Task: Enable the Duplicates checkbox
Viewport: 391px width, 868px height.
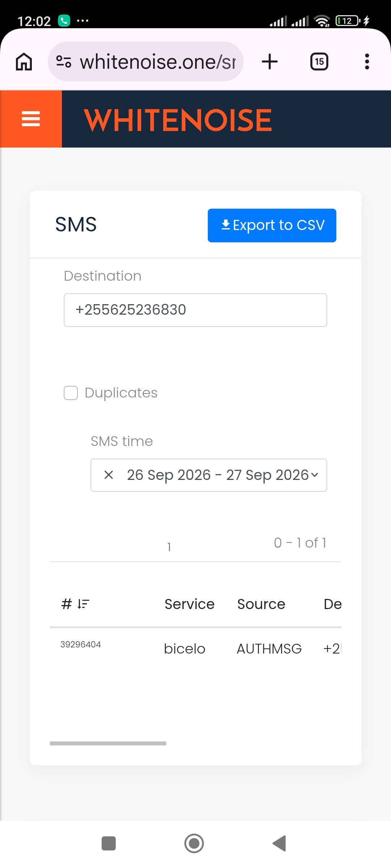Action: (71, 393)
